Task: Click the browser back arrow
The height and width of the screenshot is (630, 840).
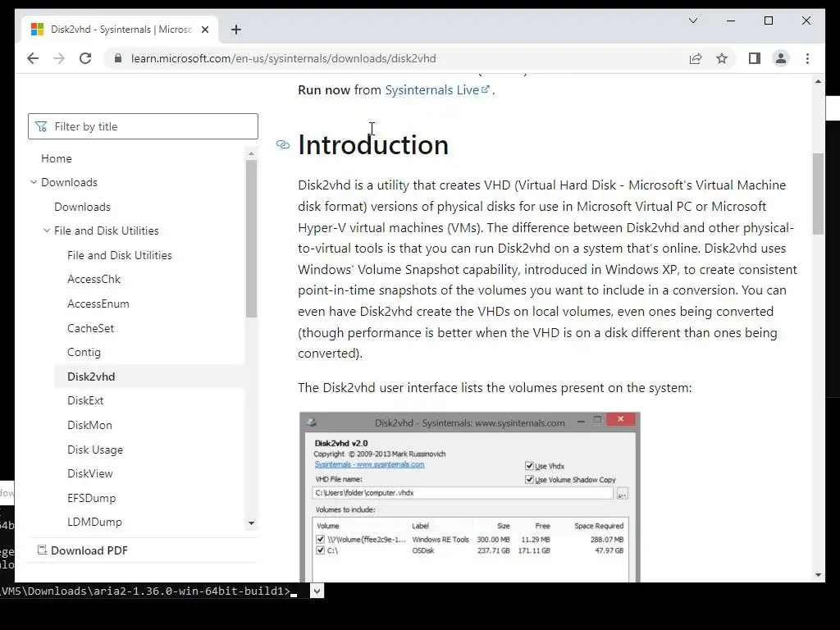Action: (33, 58)
